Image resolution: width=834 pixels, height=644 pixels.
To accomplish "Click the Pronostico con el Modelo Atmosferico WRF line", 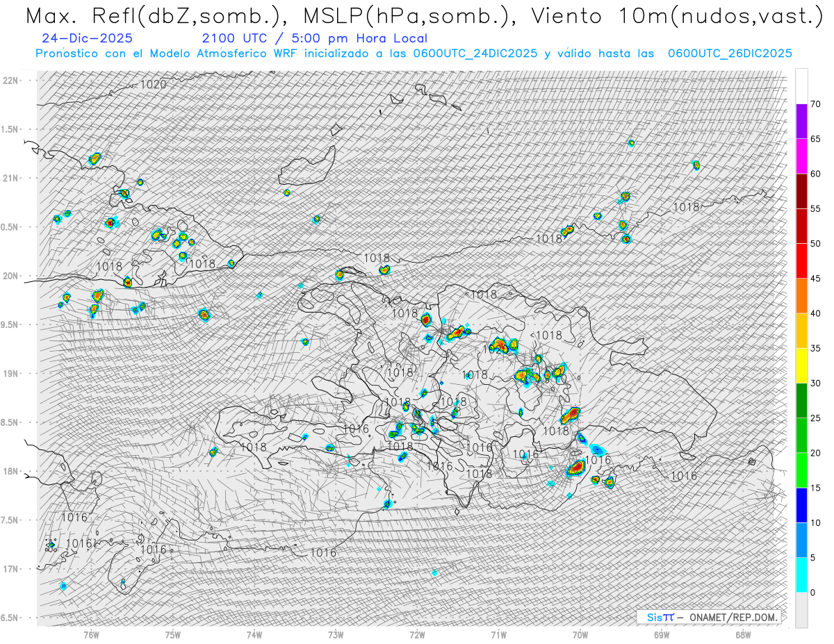I will (x=414, y=53).
